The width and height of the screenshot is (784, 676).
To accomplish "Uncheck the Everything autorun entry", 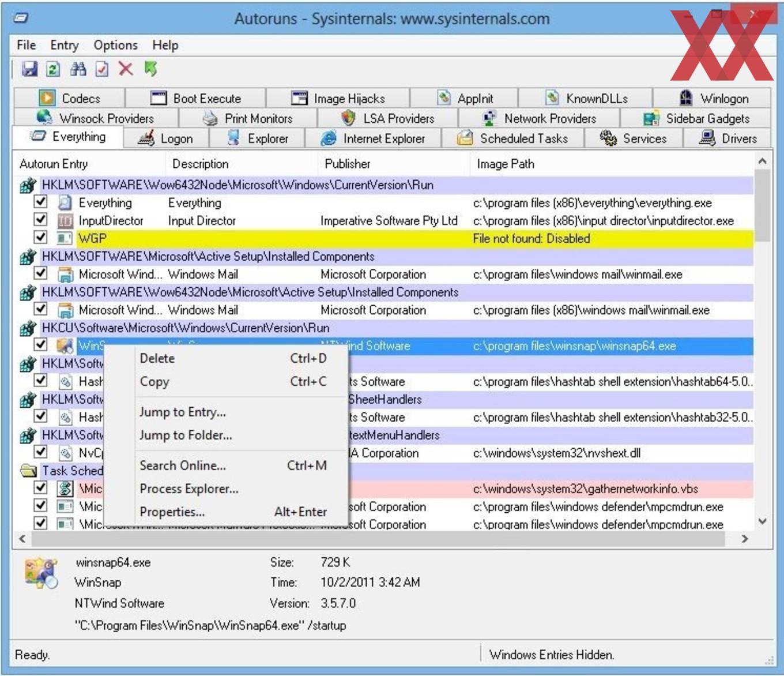I will [x=40, y=202].
